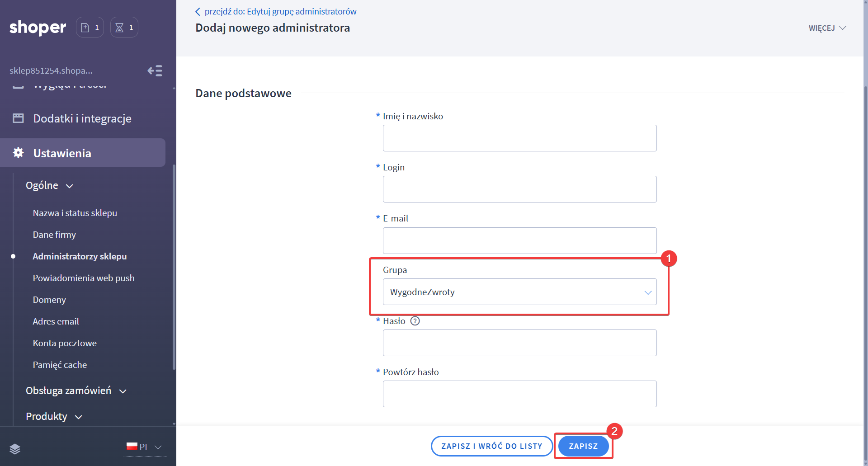
Task: Click Zapisz i wróć do listy
Action: (491, 446)
